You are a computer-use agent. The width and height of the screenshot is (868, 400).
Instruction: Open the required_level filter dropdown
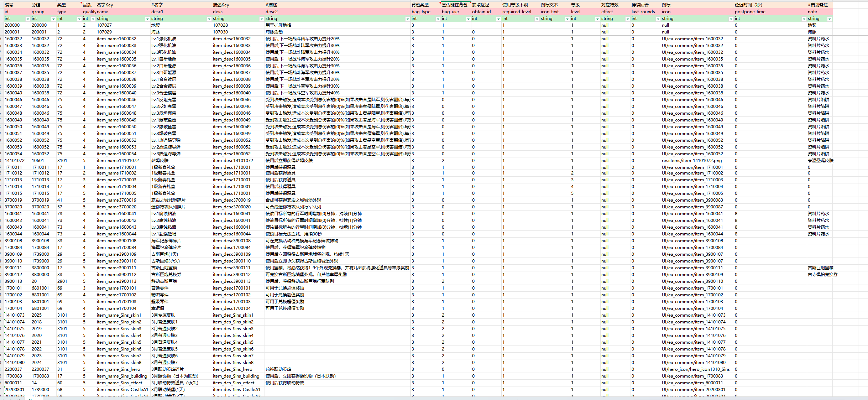[537, 19]
